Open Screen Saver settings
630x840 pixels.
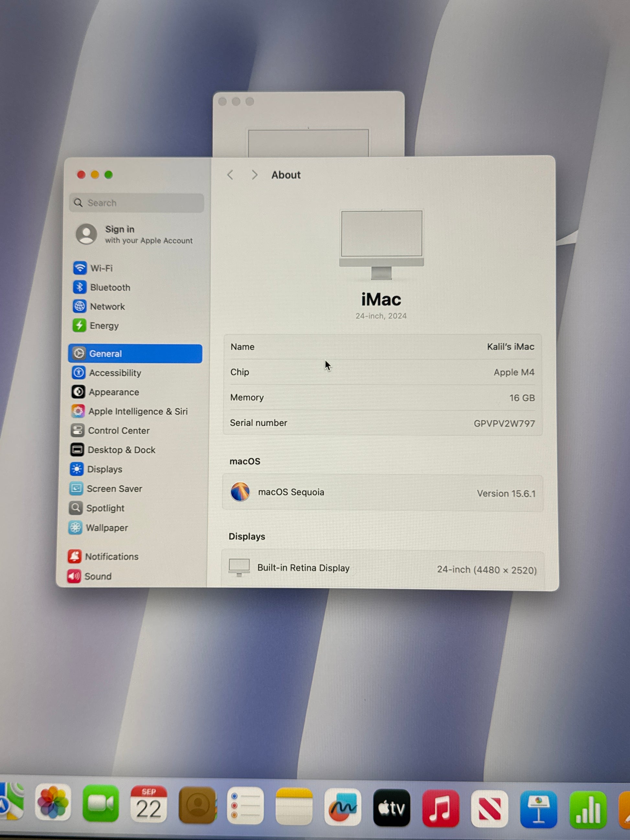pyautogui.click(x=114, y=489)
